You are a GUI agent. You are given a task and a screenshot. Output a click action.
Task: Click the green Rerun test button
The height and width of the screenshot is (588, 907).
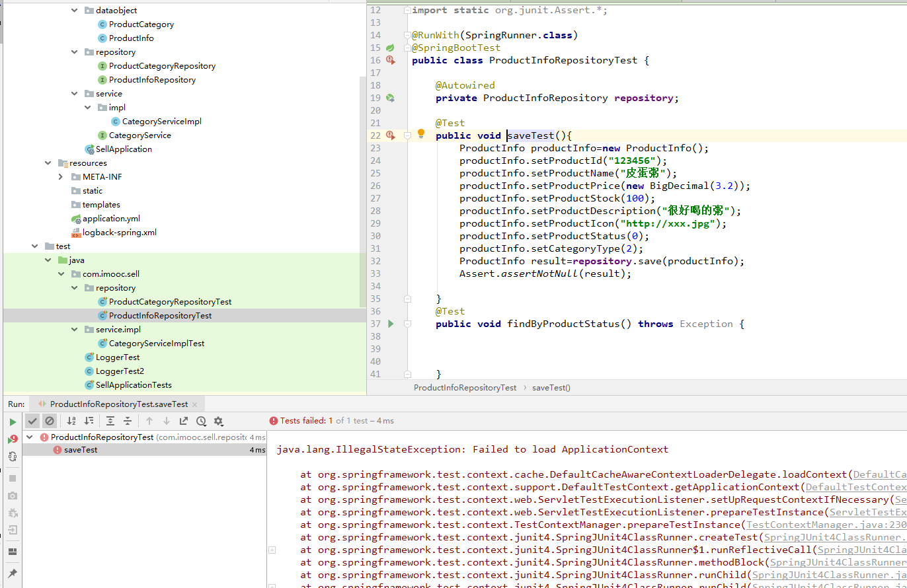(x=13, y=422)
